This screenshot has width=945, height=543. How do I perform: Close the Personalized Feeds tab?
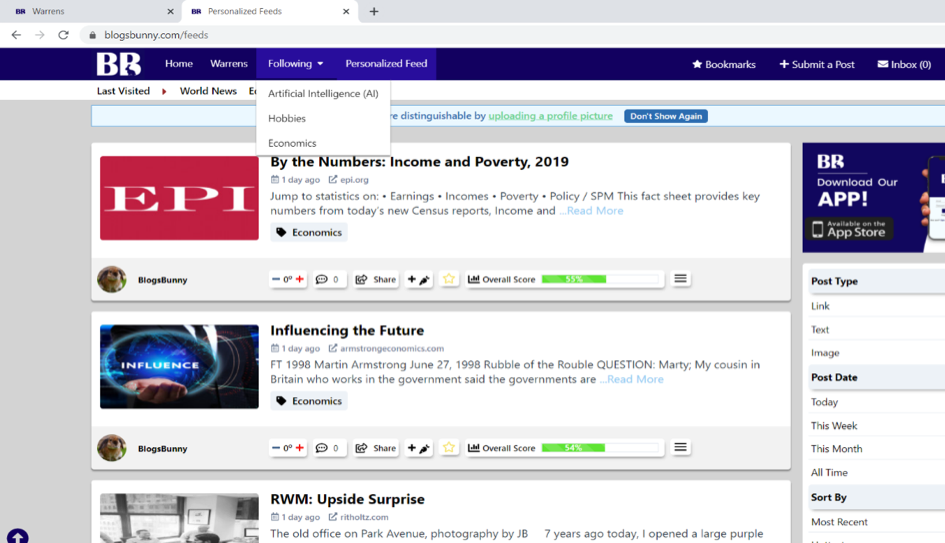click(x=346, y=11)
